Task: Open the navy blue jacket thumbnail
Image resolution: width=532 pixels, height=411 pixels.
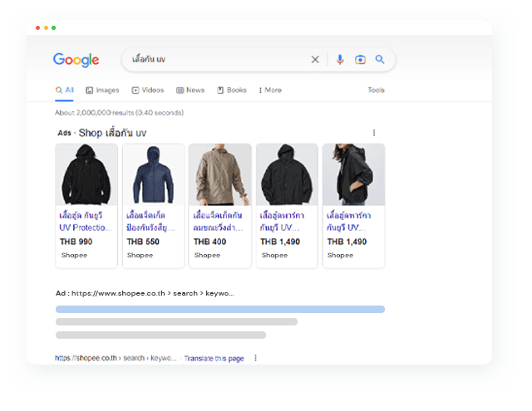Action: [x=153, y=174]
